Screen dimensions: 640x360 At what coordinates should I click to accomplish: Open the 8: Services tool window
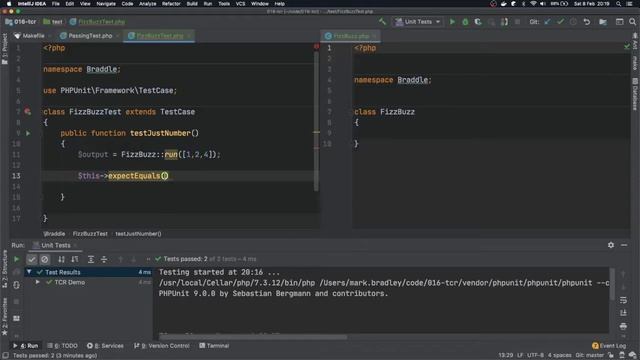[105, 346]
